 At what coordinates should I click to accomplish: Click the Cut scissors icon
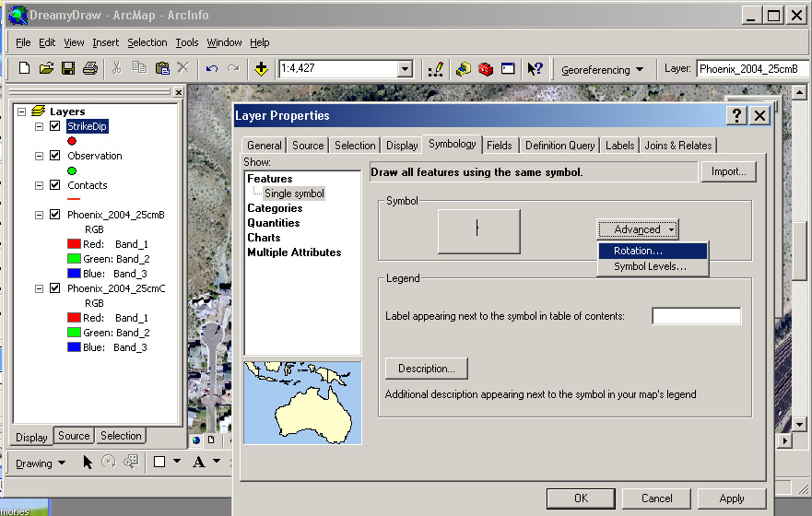(116, 68)
